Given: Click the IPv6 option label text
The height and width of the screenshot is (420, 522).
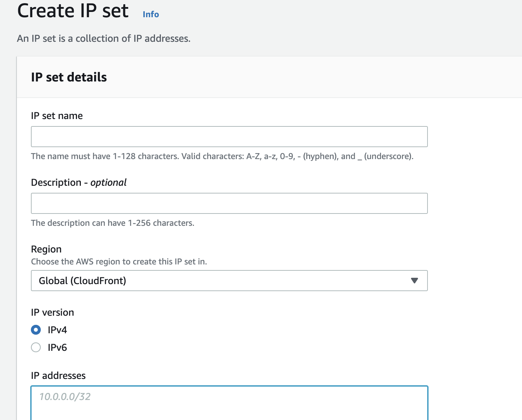Looking at the screenshot, I should pyautogui.click(x=57, y=348).
